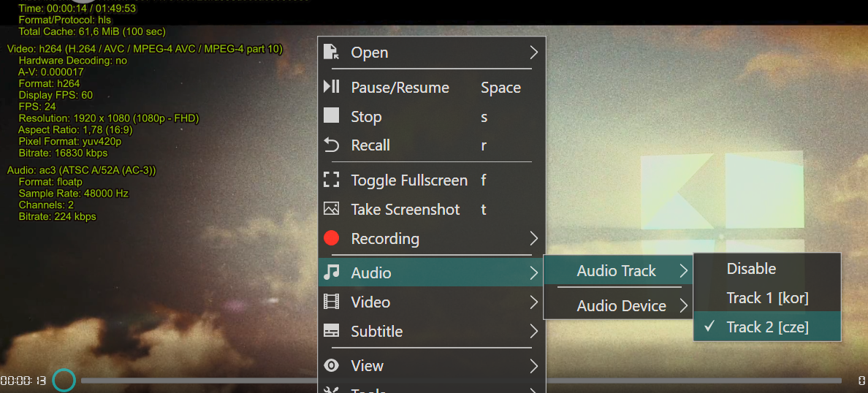Select checked Track 2 [cze] option

767,327
